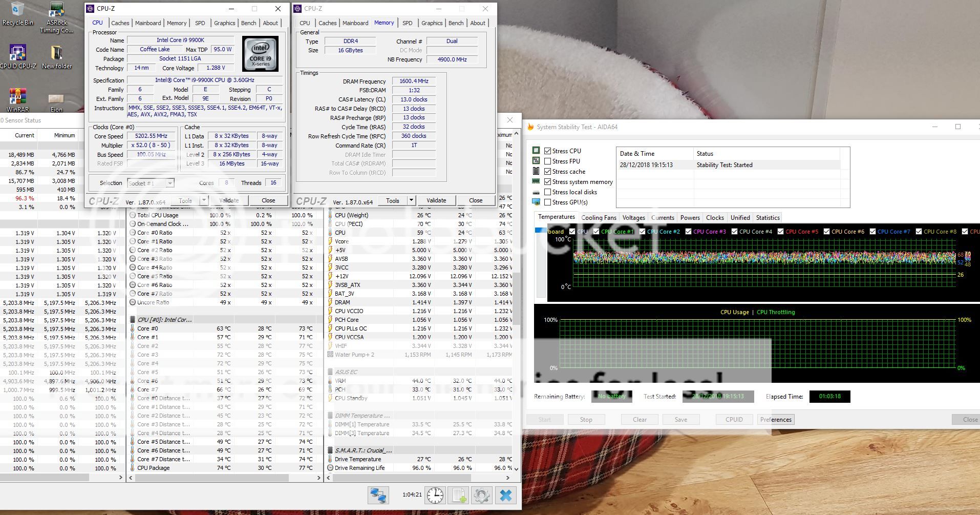Toggle CPU Core #3 graph checkbox

pos(688,232)
